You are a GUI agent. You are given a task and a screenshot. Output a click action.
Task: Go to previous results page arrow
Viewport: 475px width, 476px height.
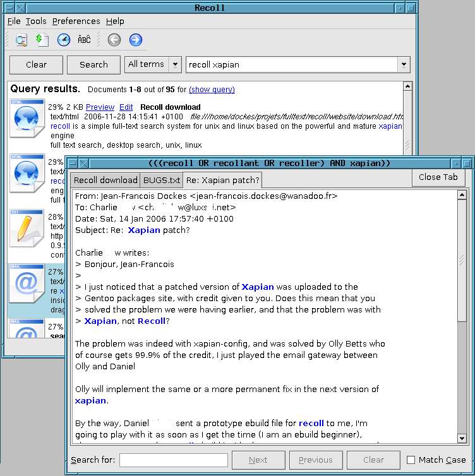(114, 40)
